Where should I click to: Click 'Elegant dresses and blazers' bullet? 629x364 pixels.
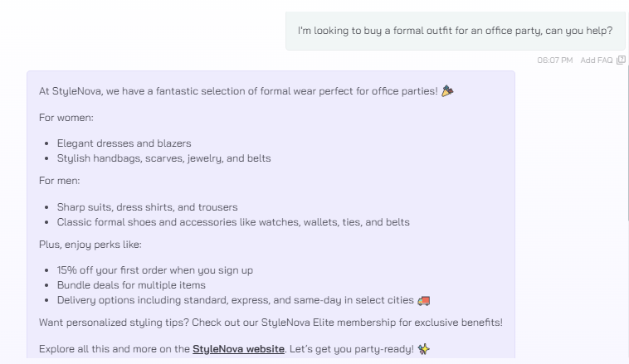point(124,143)
